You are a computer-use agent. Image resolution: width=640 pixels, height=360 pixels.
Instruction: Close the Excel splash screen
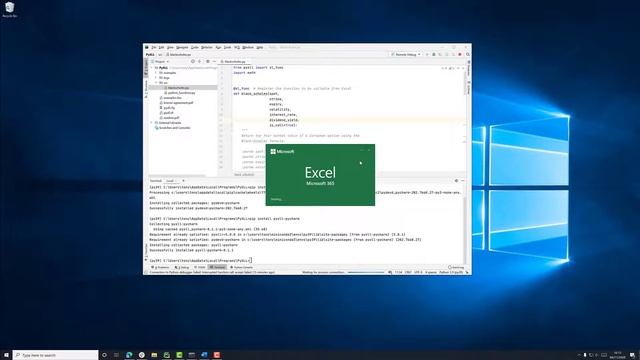pos(369,150)
